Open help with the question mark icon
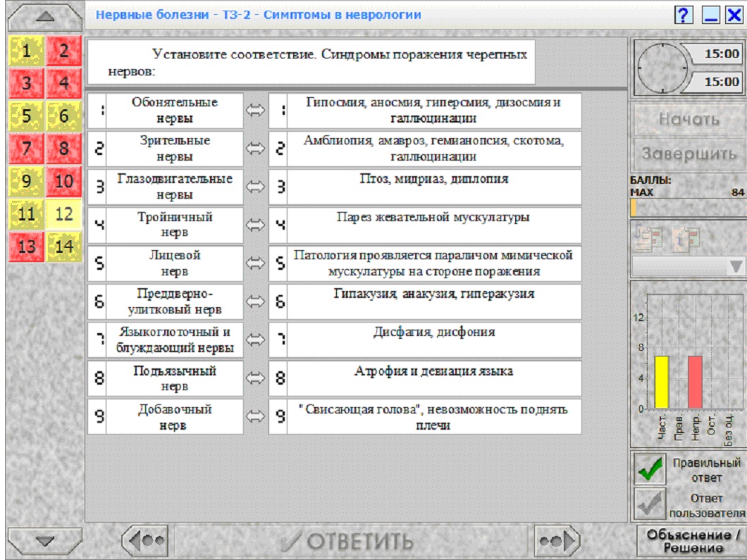 tap(683, 15)
